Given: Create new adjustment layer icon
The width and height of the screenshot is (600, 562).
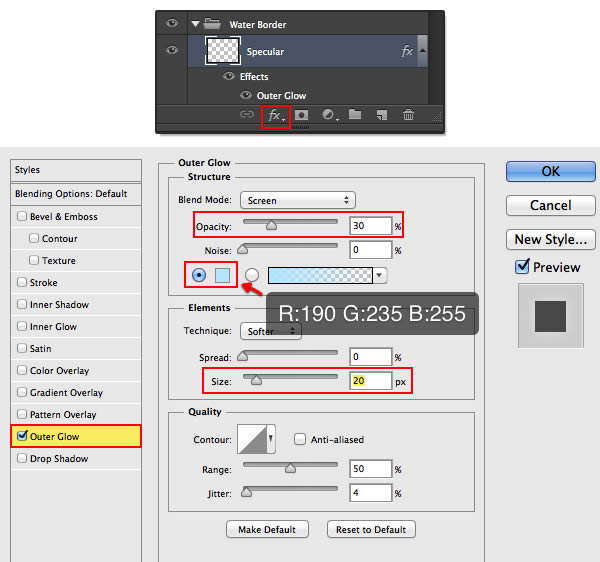Looking at the screenshot, I should click(330, 115).
